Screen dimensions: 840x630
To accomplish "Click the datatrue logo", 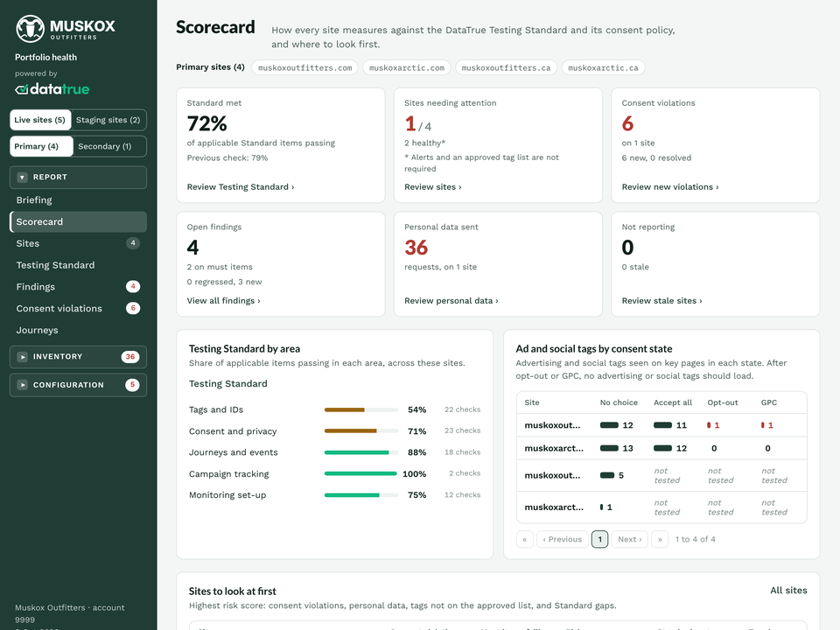I will tap(52, 89).
